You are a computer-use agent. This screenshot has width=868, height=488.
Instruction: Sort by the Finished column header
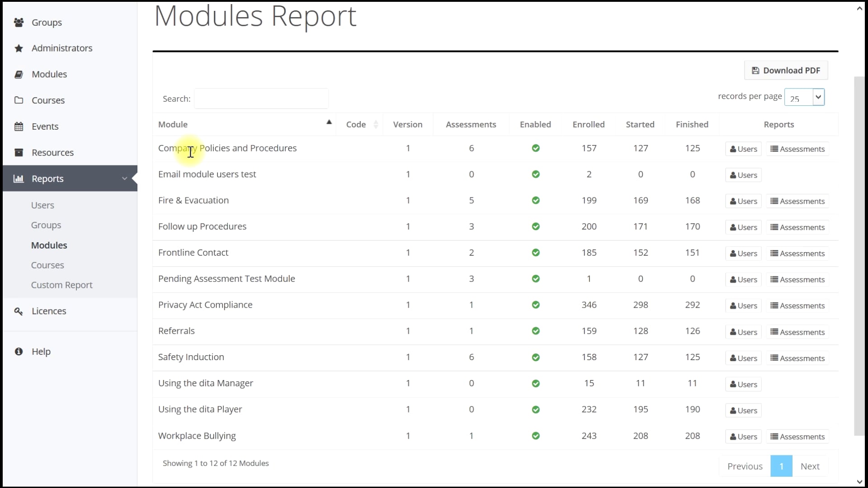pos(692,124)
